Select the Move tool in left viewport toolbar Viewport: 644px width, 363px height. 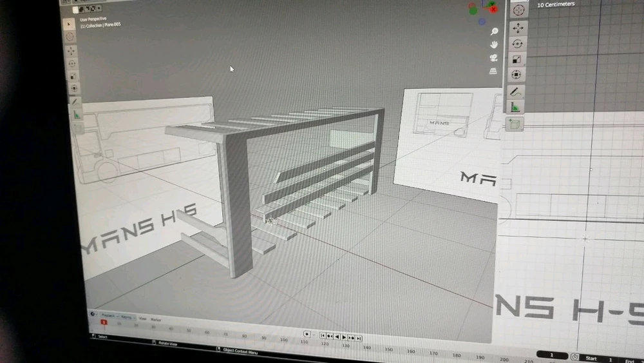[x=71, y=51]
